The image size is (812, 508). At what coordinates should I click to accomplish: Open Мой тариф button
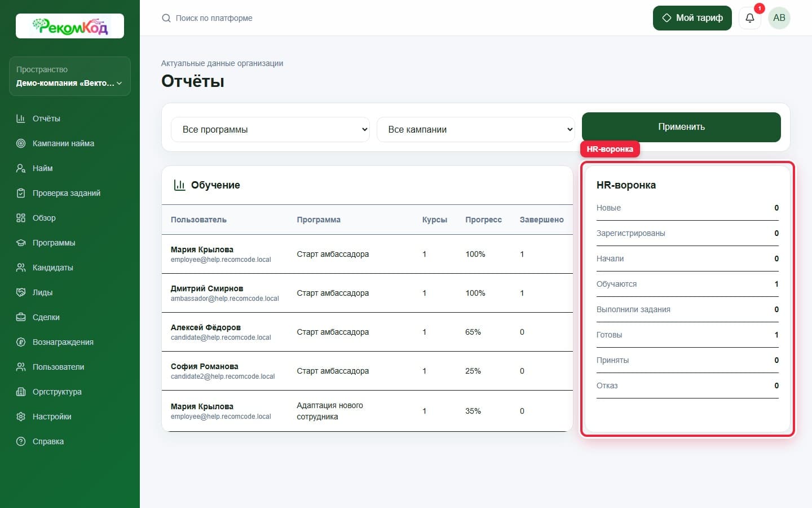click(692, 18)
